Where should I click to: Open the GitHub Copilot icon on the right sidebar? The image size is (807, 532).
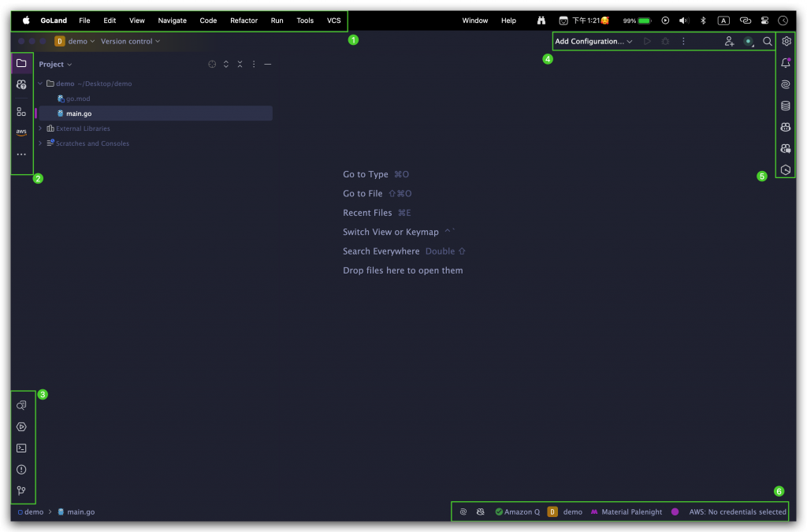pos(786,127)
